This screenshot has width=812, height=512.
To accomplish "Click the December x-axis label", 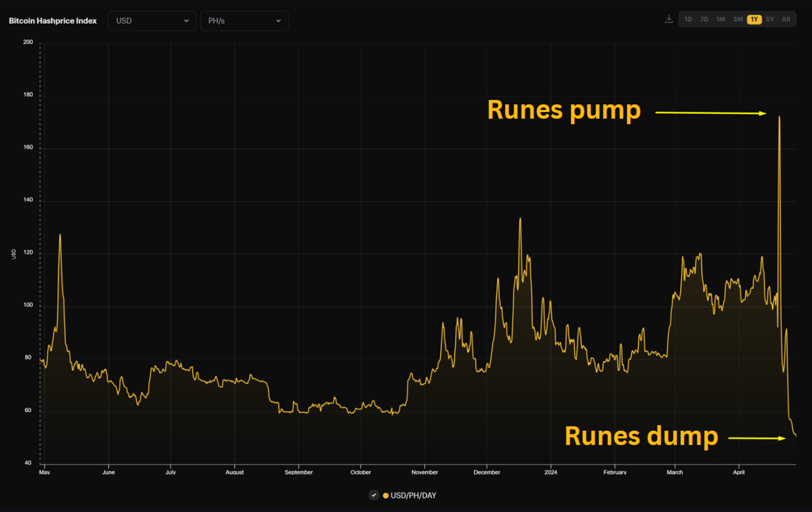I will coord(487,472).
